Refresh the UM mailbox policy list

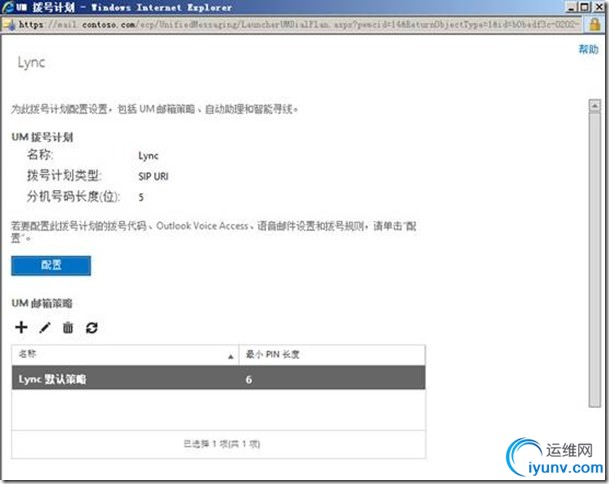click(x=92, y=328)
